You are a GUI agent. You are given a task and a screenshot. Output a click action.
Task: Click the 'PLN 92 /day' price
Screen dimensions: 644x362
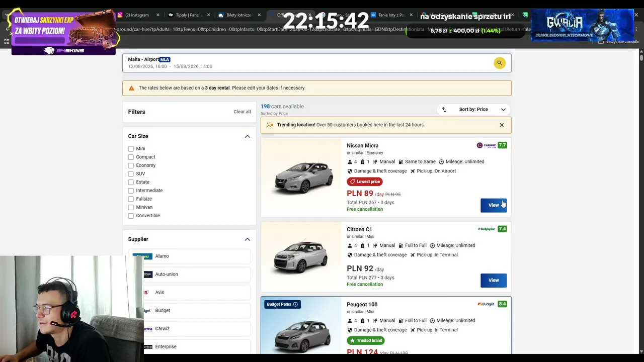(365, 268)
